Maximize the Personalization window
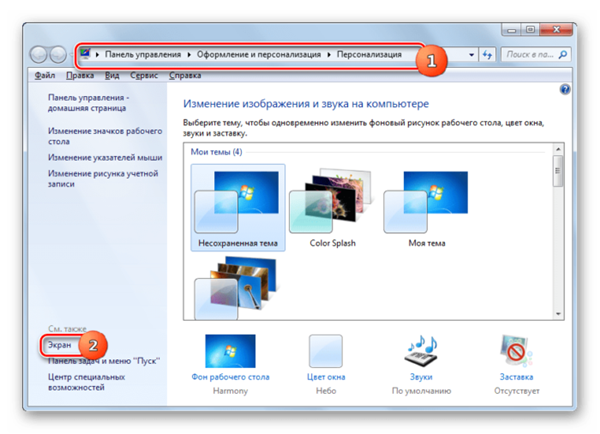Viewport: 600px width, 434px height. (530, 30)
